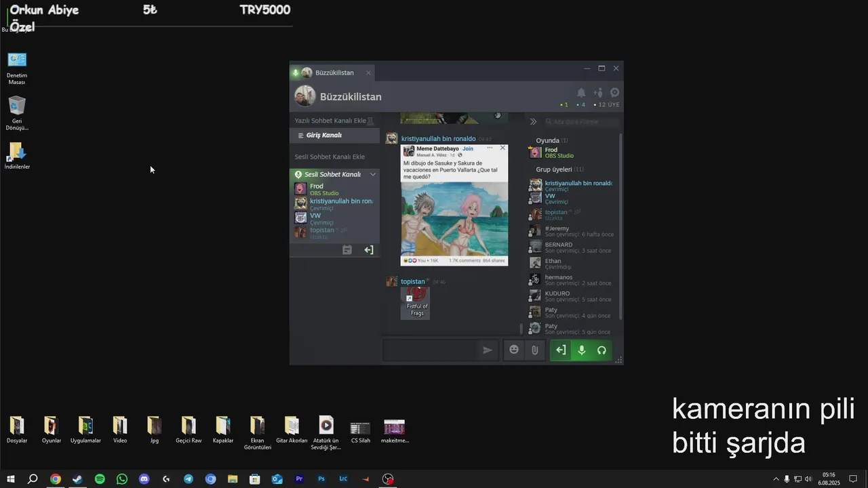Screen dimensions: 868x488
Task: Click the Fistful of Frags shared image
Action: [x=415, y=302]
